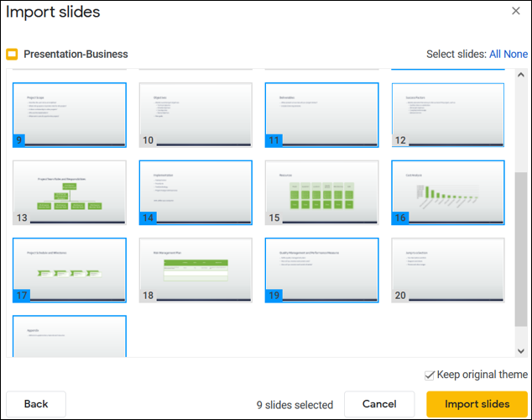Select slide 18 Risk Management Plan thumbnail
The width and height of the screenshot is (532, 420).
click(196, 270)
